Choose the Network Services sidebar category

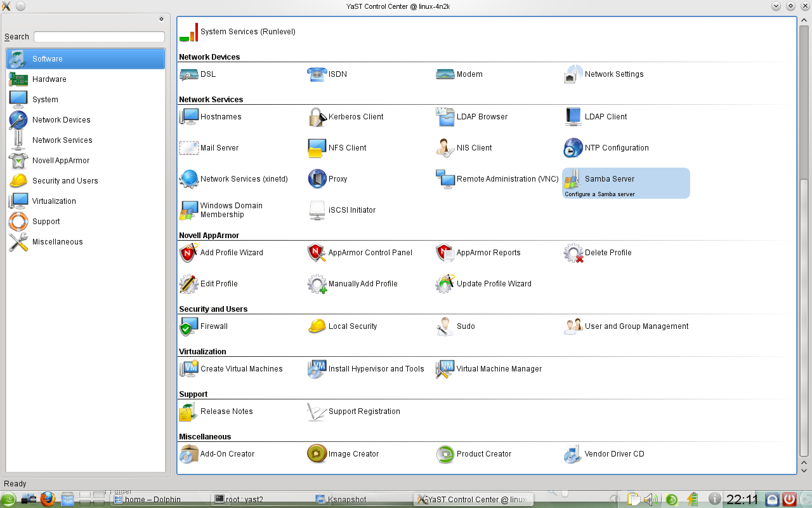click(86, 140)
